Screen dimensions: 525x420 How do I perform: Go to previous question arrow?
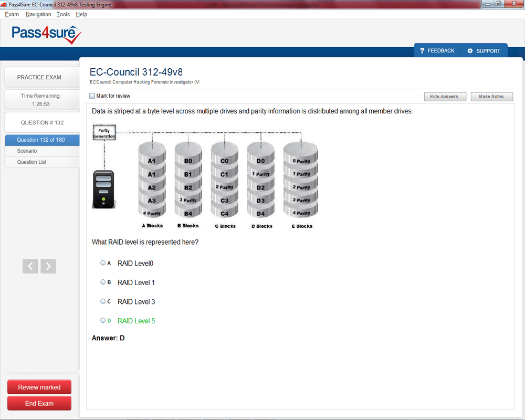[30, 266]
